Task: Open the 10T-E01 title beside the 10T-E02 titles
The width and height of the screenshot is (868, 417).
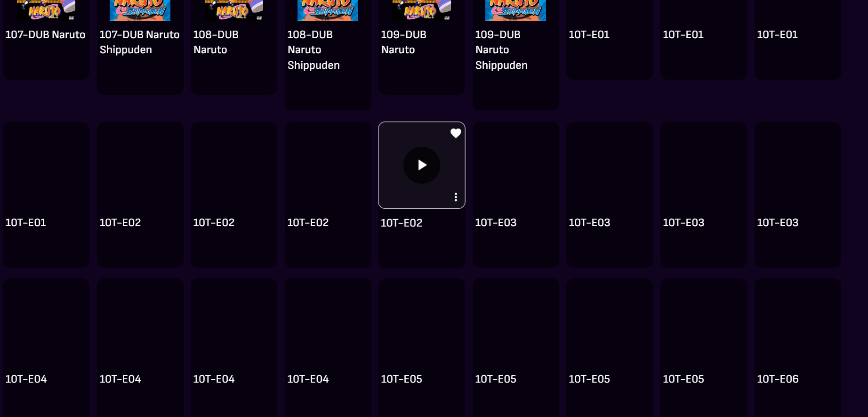Action: click(x=26, y=222)
